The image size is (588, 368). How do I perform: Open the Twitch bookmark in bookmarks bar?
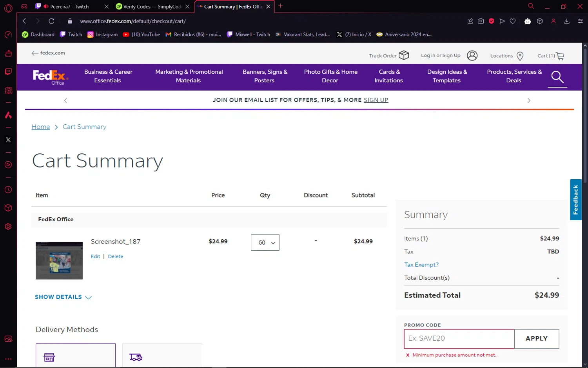click(71, 35)
